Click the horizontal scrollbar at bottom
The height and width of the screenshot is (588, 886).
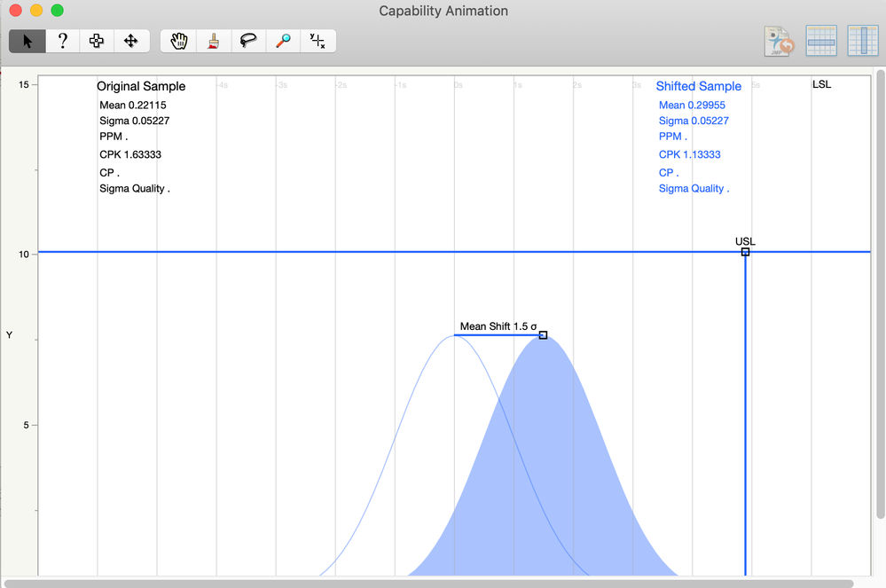[428, 584]
